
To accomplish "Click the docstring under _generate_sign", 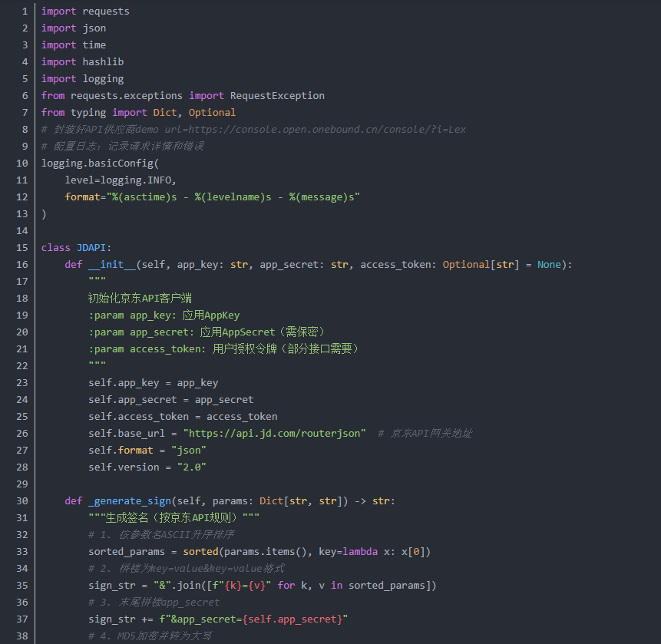I will pos(174,517).
